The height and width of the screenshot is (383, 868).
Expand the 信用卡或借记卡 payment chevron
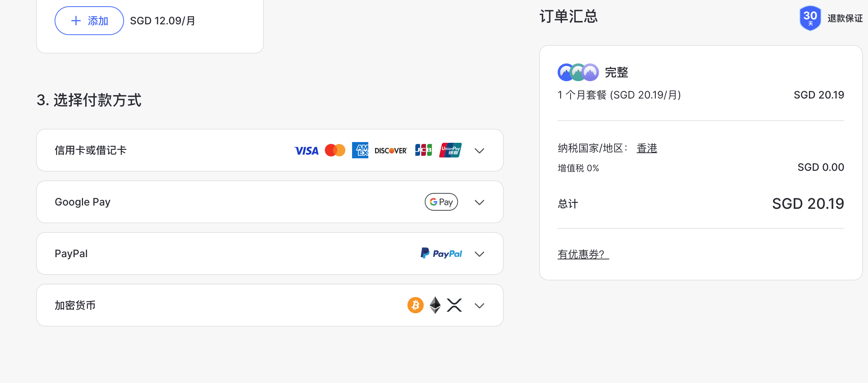pyautogui.click(x=479, y=151)
